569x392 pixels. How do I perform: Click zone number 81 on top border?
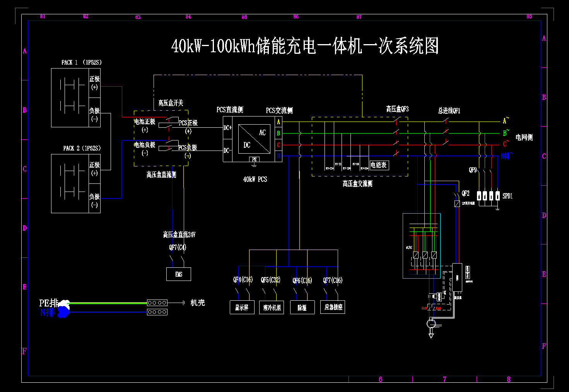(x=43, y=17)
